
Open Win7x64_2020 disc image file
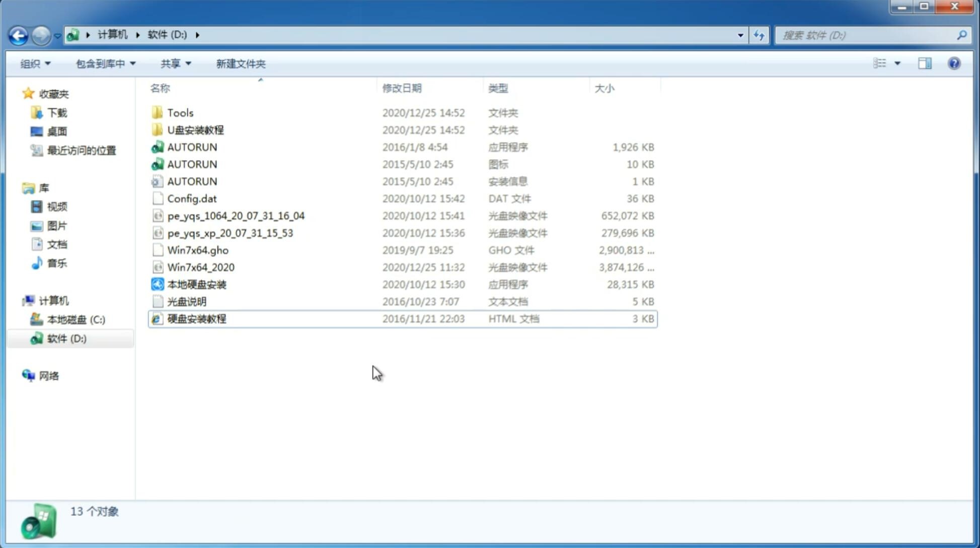pos(201,266)
